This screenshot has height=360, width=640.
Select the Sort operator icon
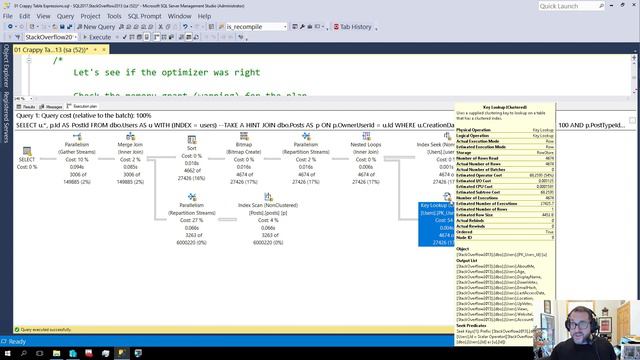pos(191,140)
